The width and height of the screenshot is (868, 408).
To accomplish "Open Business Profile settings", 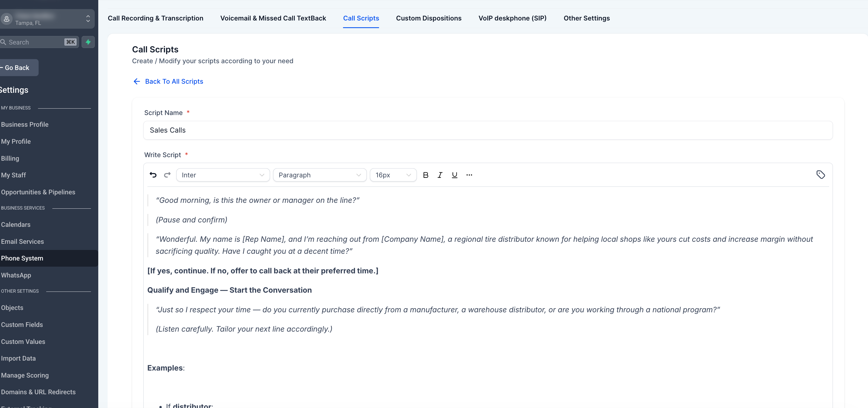I will [25, 124].
